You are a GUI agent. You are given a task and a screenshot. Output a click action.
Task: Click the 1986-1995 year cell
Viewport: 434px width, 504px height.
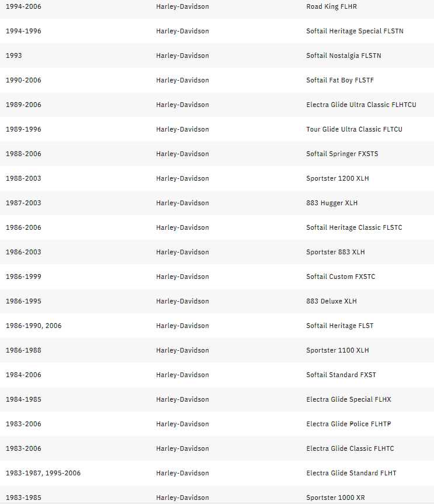tap(23, 301)
